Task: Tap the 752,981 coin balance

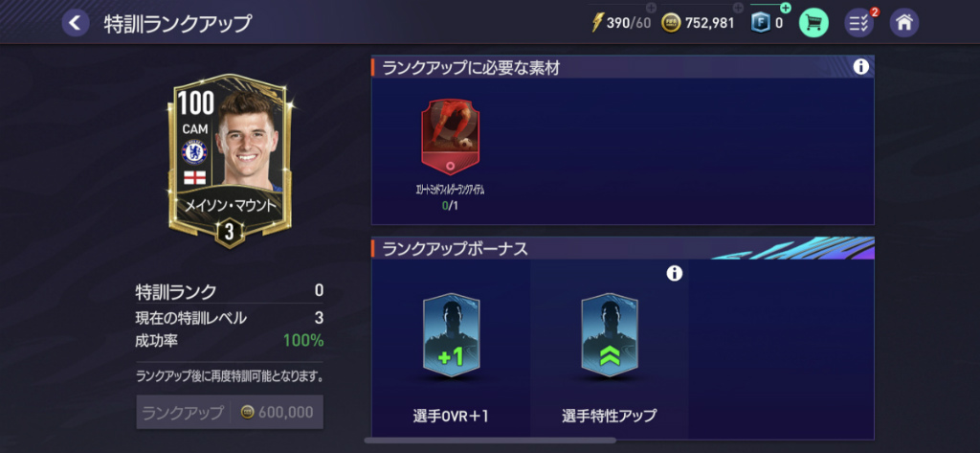Action: point(709,24)
